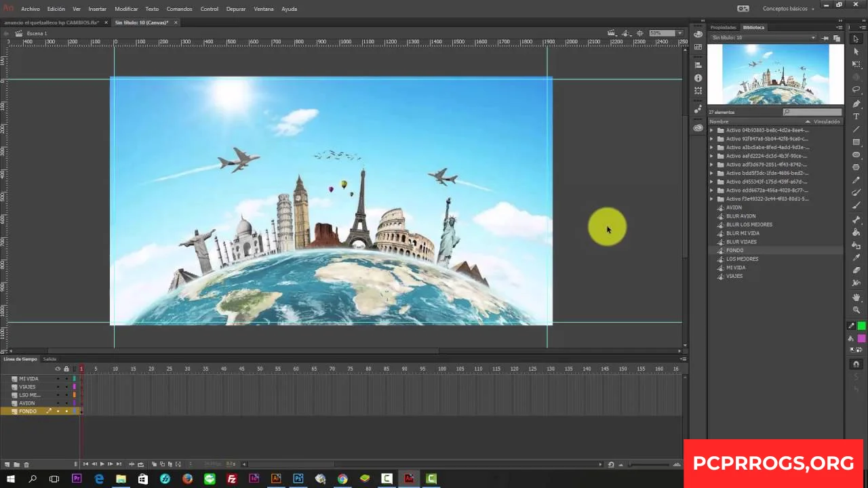Screen dimensions: 868x488
Task: Open the library document dropdown Sin título: 10
Action: [763, 38]
